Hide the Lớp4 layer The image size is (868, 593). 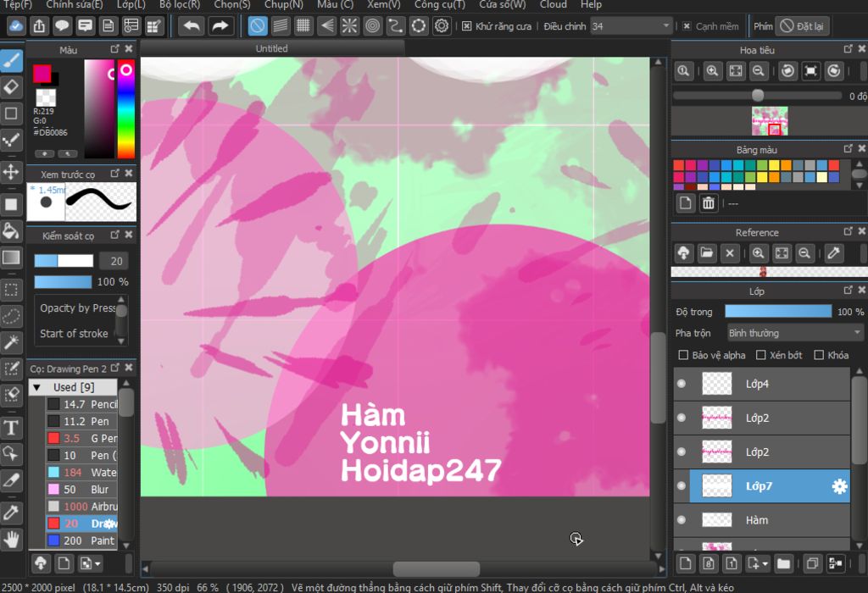[x=682, y=384]
